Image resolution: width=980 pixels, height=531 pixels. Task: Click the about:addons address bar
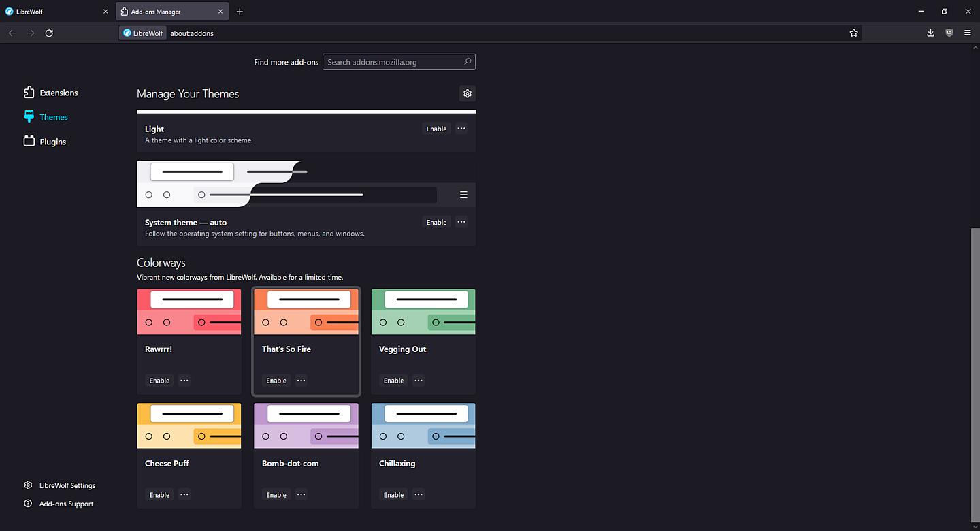click(x=490, y=33)
